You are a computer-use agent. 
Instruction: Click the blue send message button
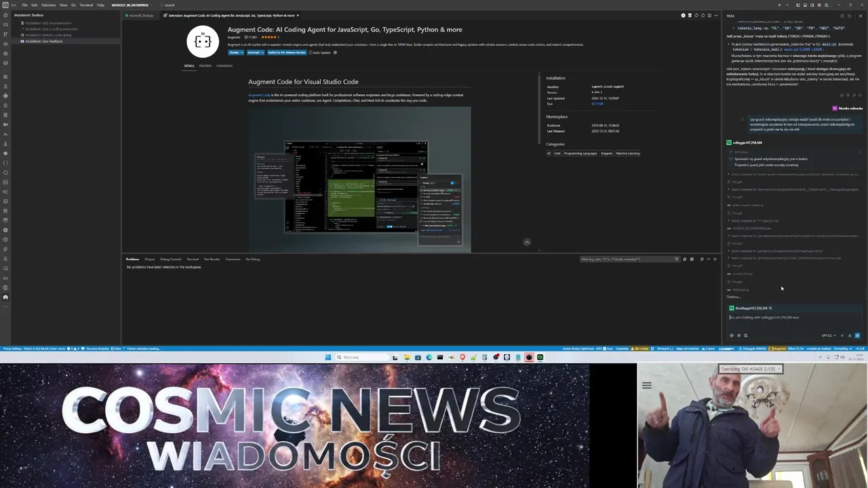click(x=857, y=335)
